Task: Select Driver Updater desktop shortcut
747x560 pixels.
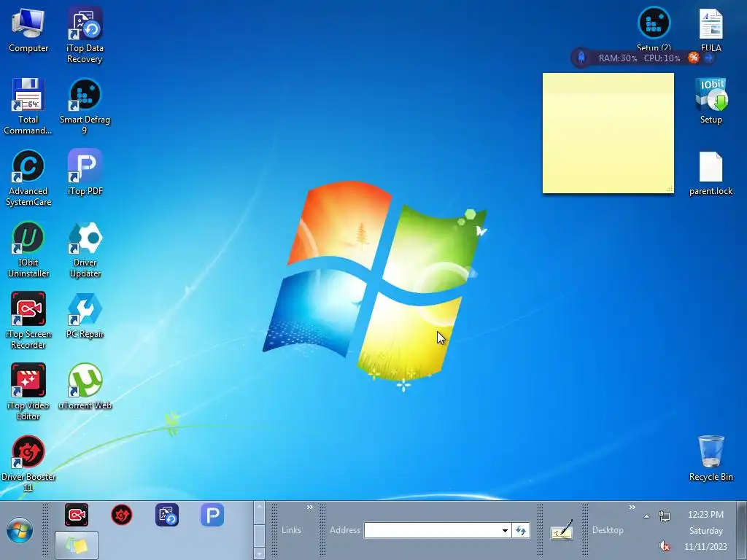Action: coord(85,249)
